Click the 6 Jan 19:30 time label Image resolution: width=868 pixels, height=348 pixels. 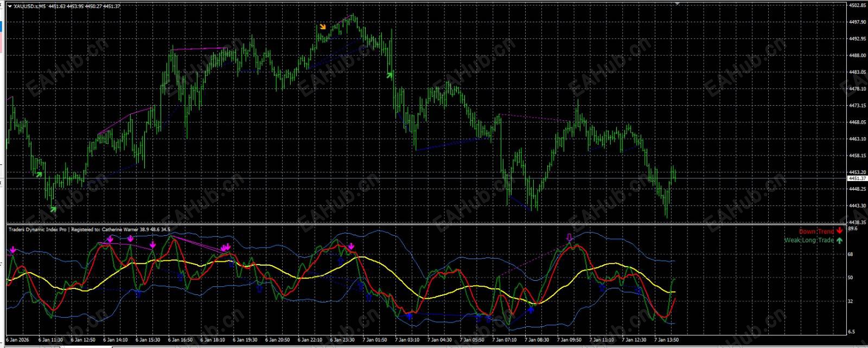click(245, 340)
